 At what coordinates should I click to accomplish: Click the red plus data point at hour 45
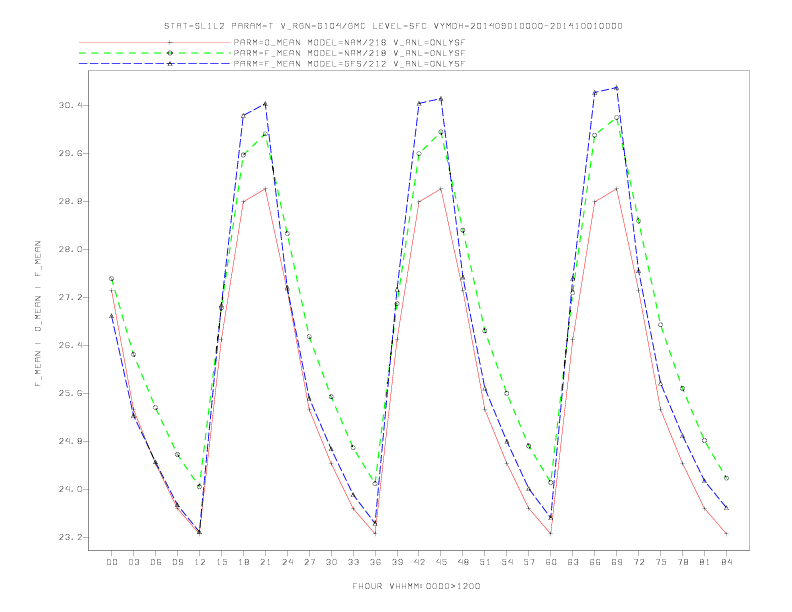point(441,189)
